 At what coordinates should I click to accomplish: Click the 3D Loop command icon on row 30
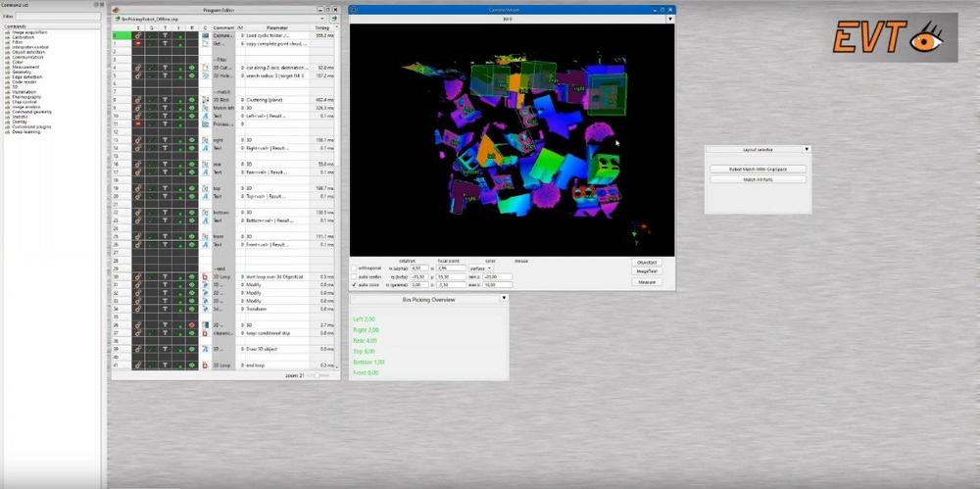pyautogui.click(x=206, y=276)
